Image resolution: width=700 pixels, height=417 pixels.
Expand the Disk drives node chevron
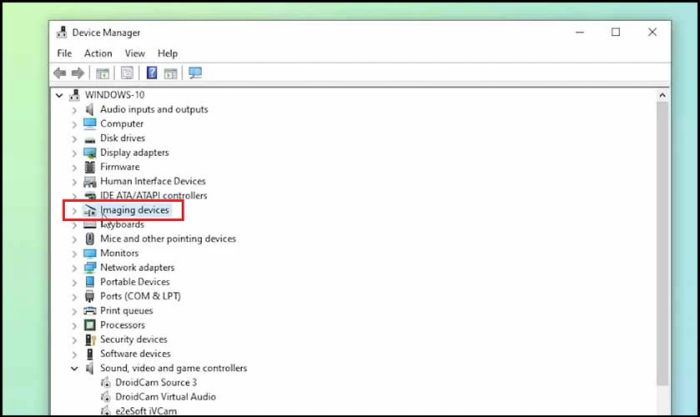[75, 138]
